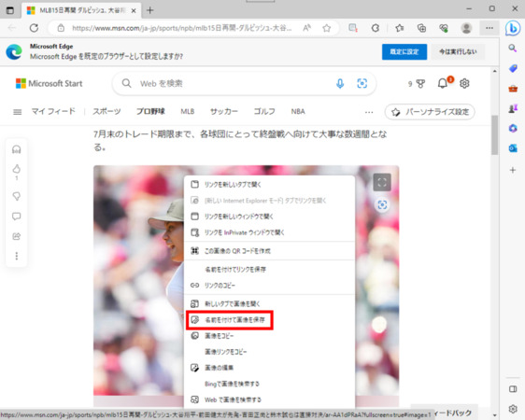The image size is (525, 420).
Task: Like the article with thumbs up
Action: (17, 169)
